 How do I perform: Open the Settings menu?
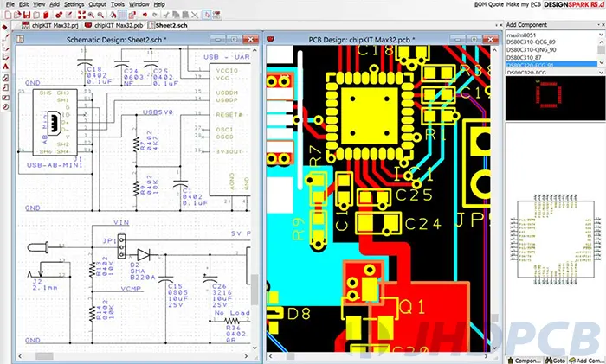(x=74, y=4)
